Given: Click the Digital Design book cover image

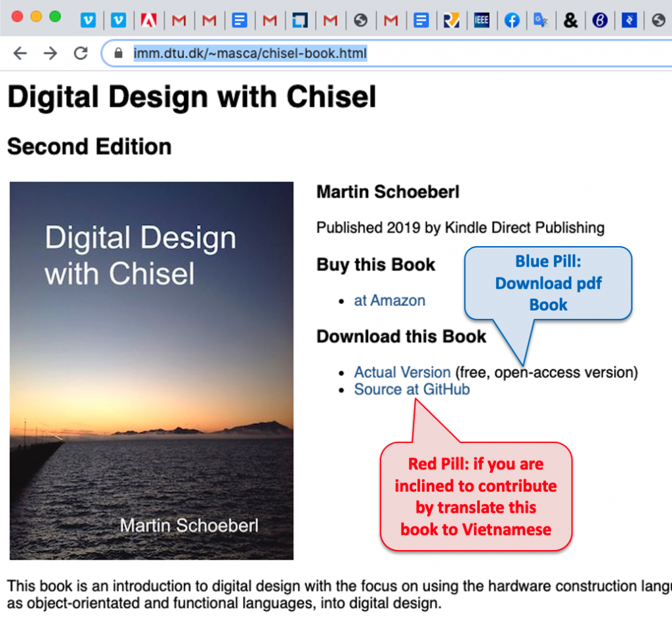Looking at the screenshot, I should (152, 371).
